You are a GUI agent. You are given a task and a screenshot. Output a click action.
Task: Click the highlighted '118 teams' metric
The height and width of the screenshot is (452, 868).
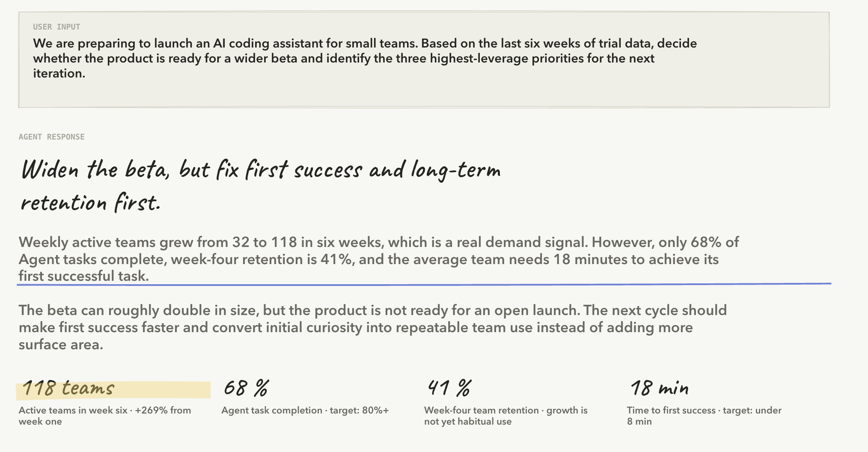coord(68,388)
